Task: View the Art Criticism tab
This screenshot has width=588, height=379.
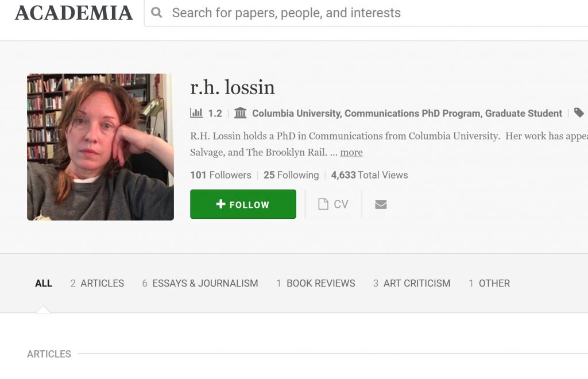Action: point(412,284)
